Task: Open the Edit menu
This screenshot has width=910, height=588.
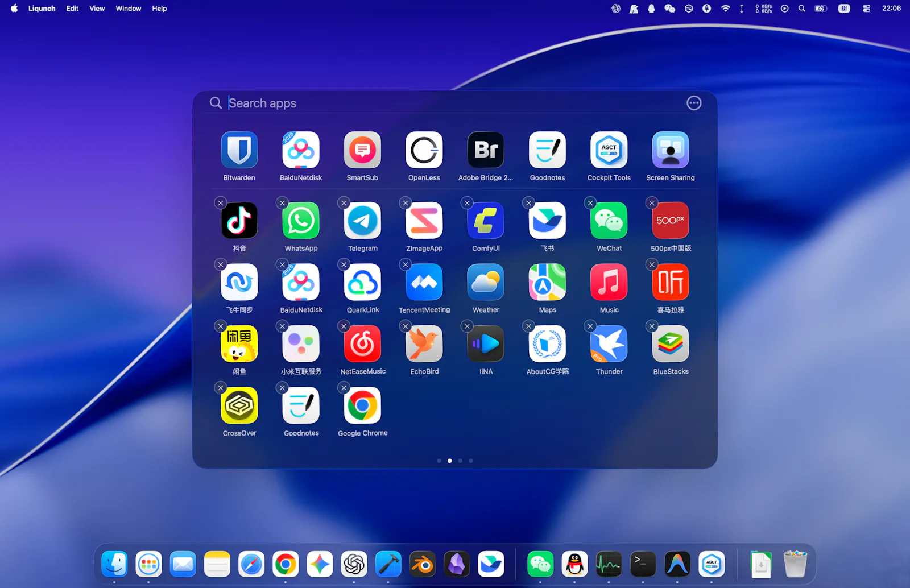Action: tap(72, 9)
